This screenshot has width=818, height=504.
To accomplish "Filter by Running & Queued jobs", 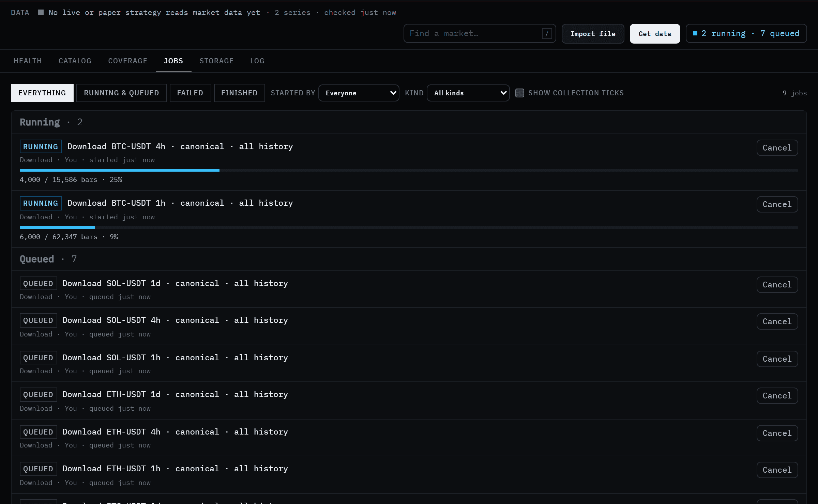I will [x=122, y=93].
